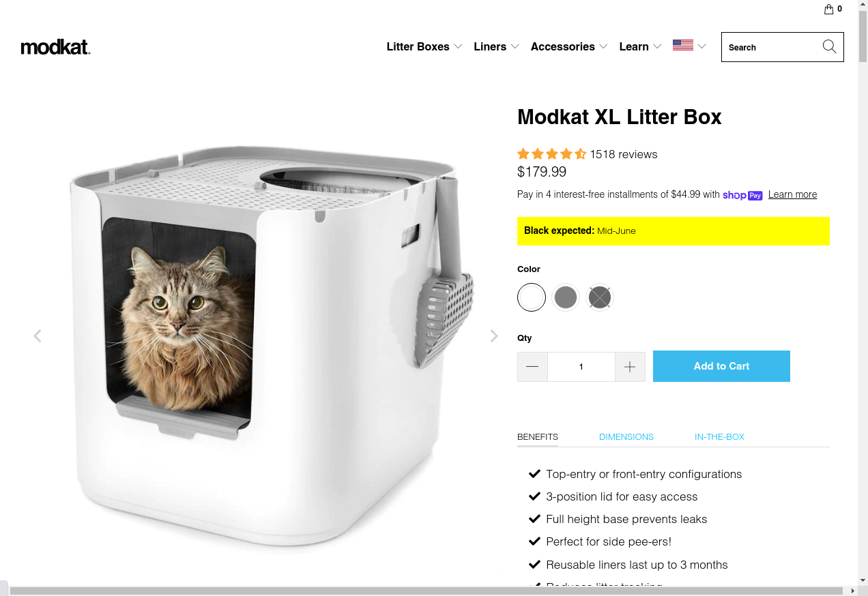Select the gray color option
Viewport: 868px width, 596px height.
566,297
